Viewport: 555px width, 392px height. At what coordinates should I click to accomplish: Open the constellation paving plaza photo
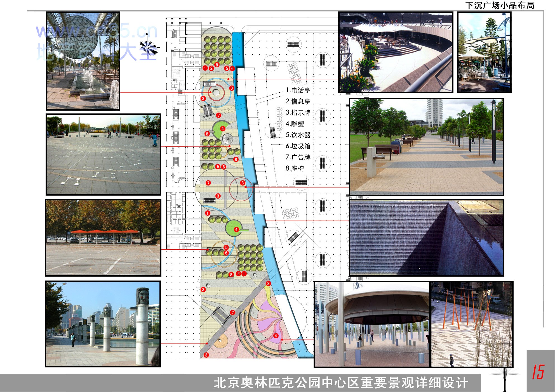(x=103, y=155)
